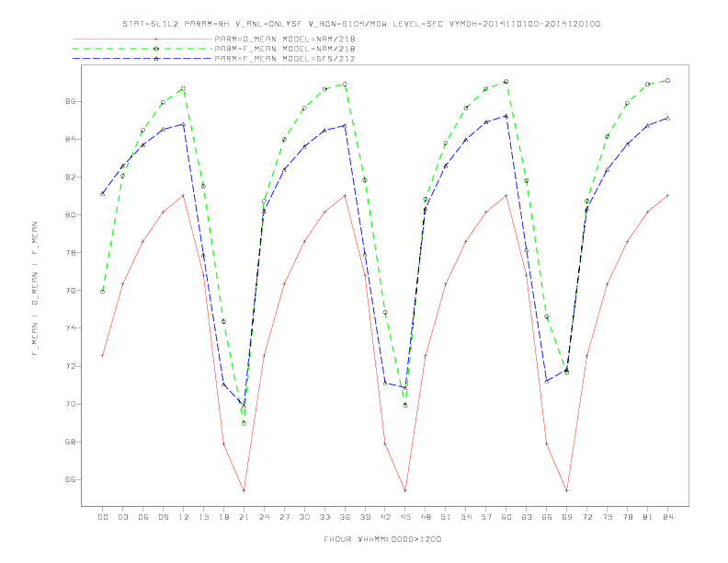This screenshot has height=563, width=728.
Task: Click x-axis forecast hour label 54
Action: click(466, 517)
